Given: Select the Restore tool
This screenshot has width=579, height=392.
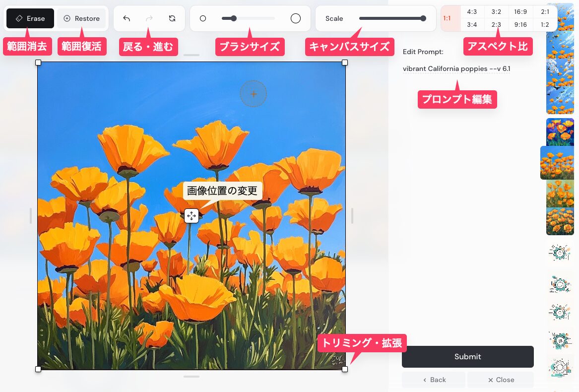Looking at the screenshot, I should [x=81, y=18].
